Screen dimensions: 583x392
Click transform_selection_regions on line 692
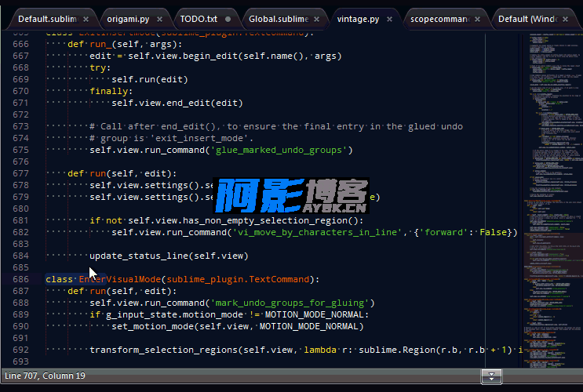click(x=163, y=350)
